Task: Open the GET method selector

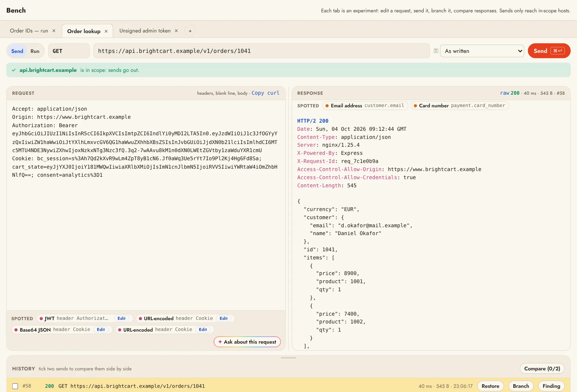Action: 69,51
